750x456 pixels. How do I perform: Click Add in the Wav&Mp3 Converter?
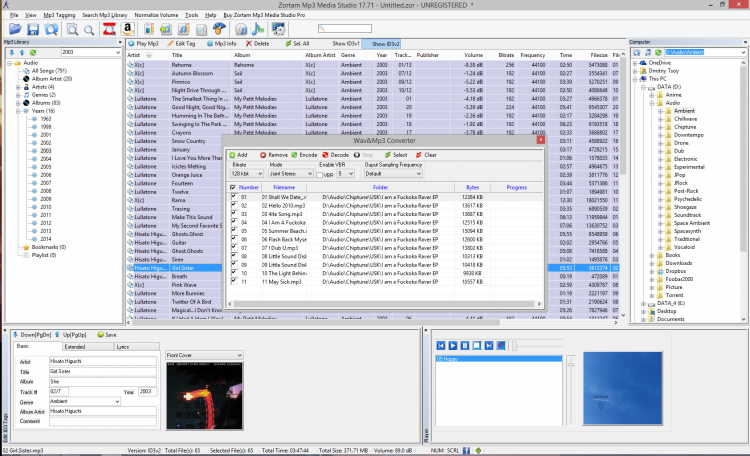point(238,155)
